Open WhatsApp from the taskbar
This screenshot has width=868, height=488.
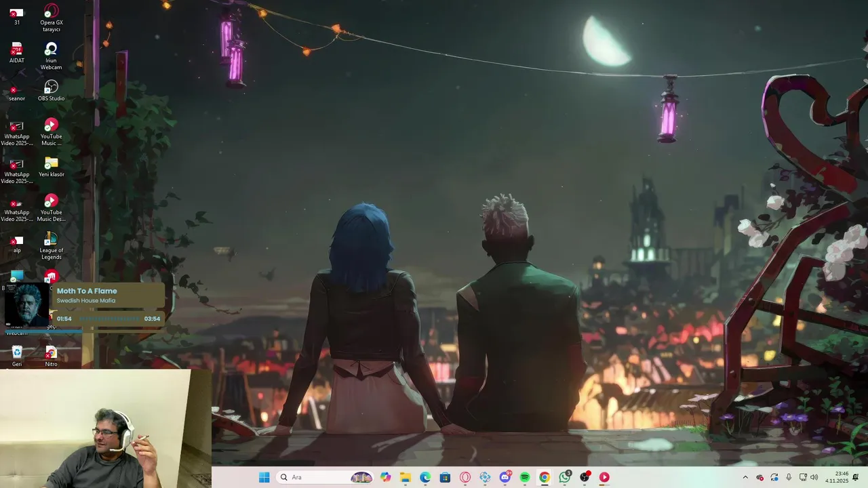pyautogui.click(x=565, y=477)
